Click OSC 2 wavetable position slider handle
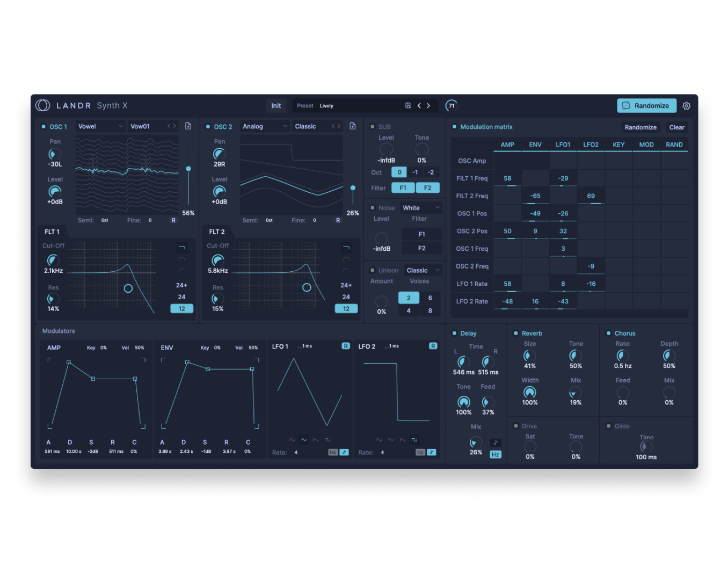Viewport: 728px width, 564px height. coord(353,188)
